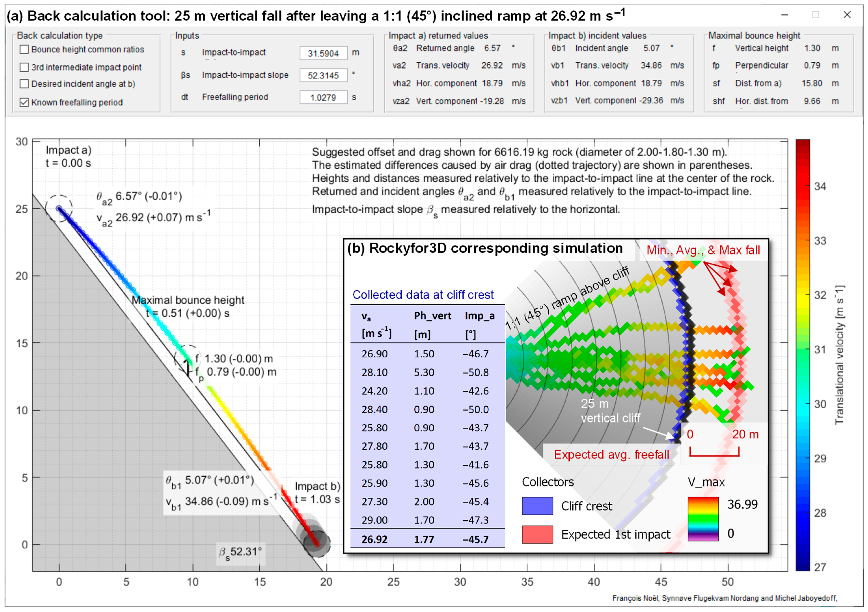The height and width of the screenshot is (612, 868).
Task: Tick Desired incident angle at b) checkbox
Action: 24,84
